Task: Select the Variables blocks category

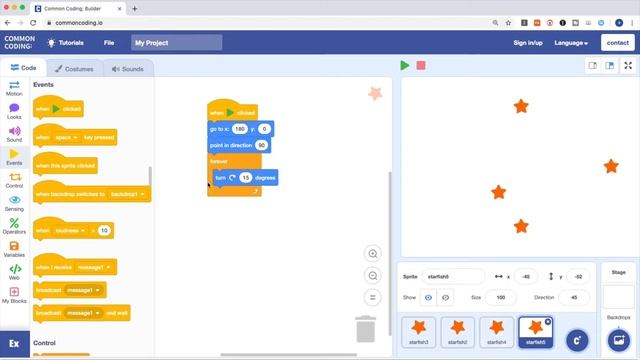Action: coord(14,249)
